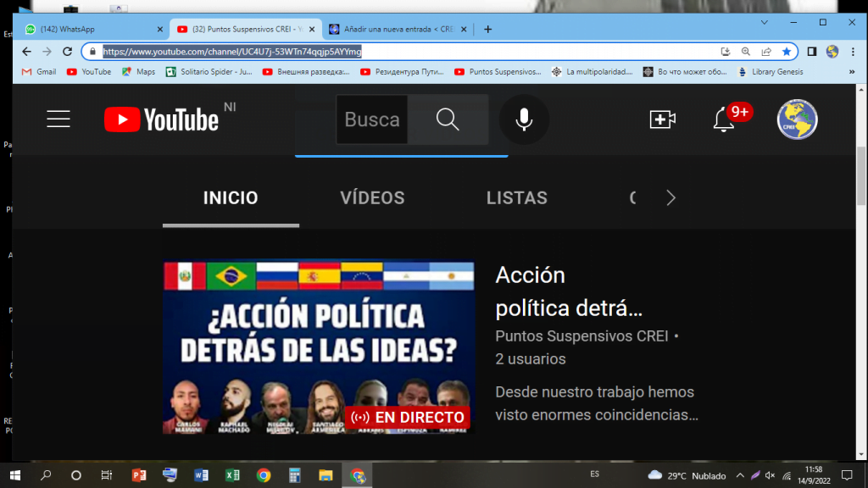Open the YouTube bookmark
868x488 pixels.
[88, 72]
